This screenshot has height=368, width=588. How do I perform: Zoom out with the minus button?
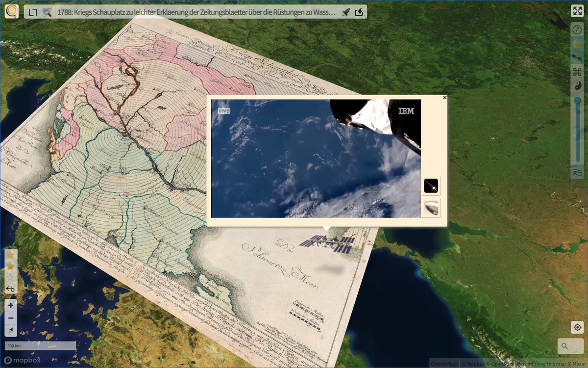[x=11, y=318]
